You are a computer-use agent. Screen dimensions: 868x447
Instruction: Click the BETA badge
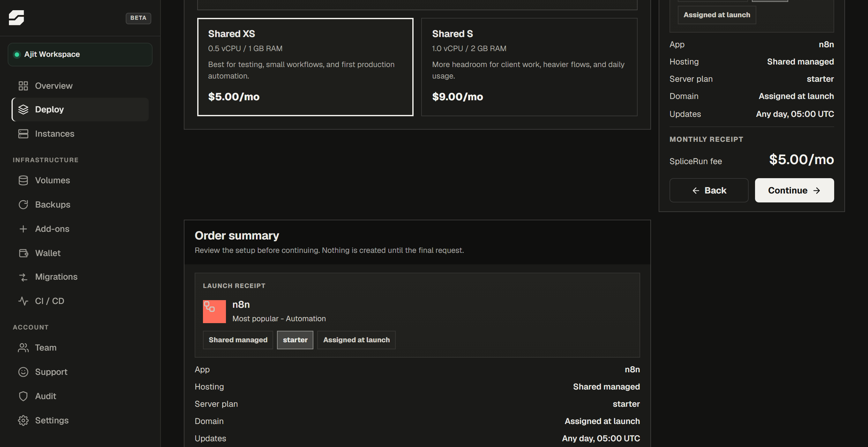(138, 18)
